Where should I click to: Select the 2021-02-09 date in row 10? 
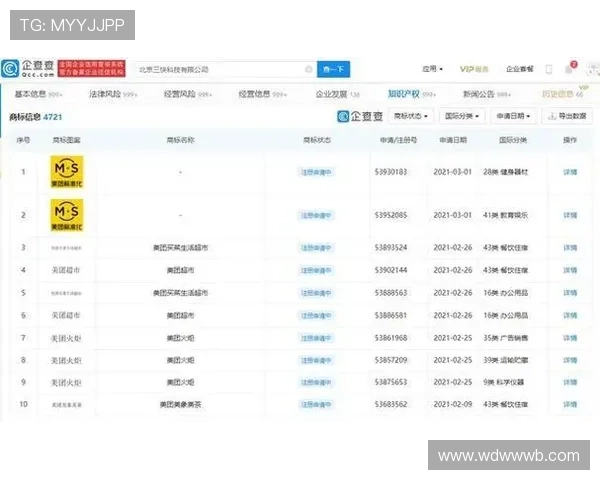coord(453,405)
